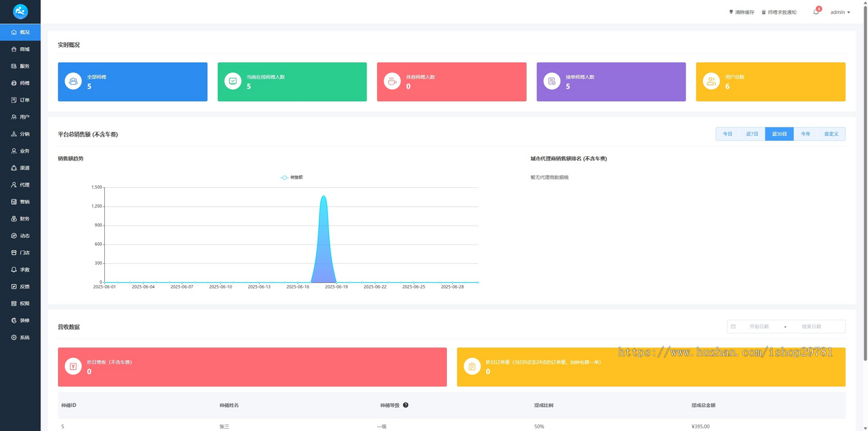Select the 今年 time range tab

point(805,134)
